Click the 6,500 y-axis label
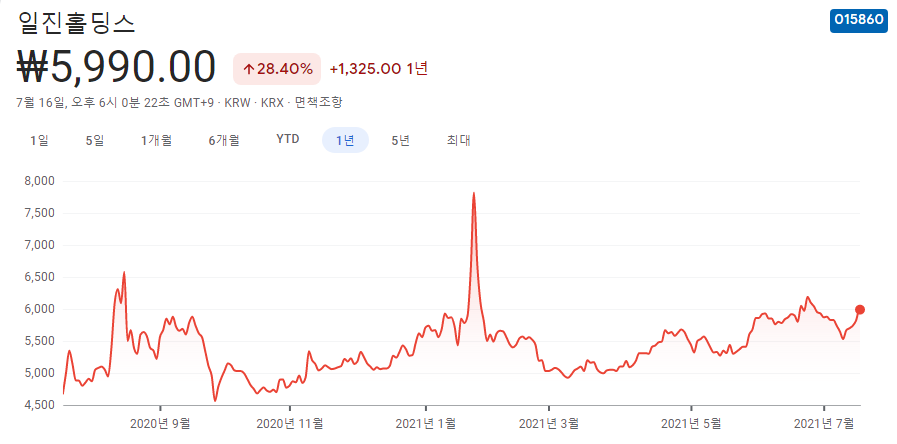This screenshot has height=444, width=897. click(x=41, y=278)
